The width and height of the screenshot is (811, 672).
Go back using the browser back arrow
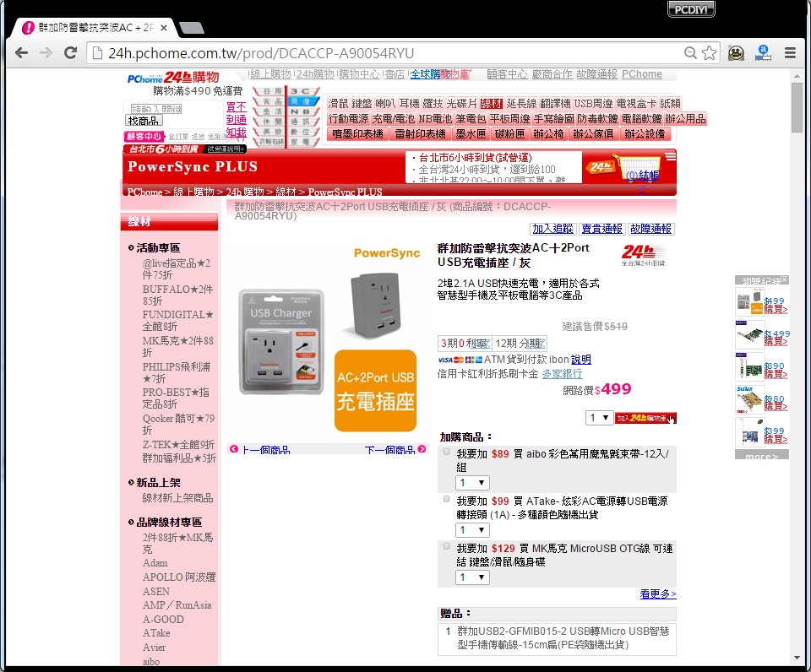21,52
